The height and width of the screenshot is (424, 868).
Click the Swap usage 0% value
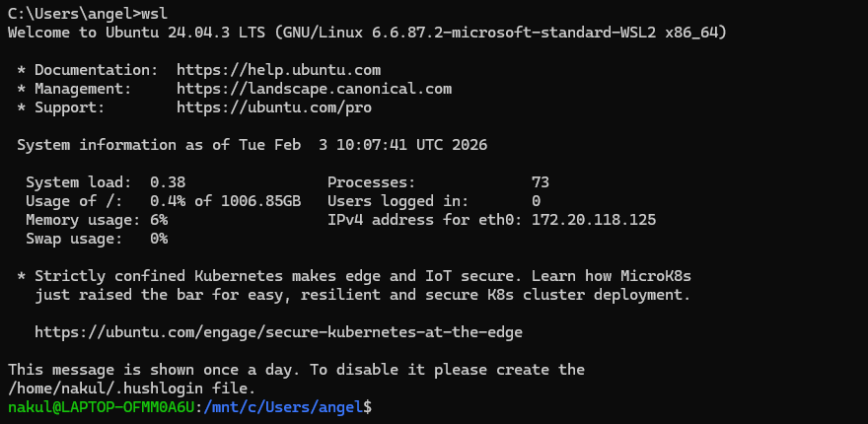coord(159,239)
